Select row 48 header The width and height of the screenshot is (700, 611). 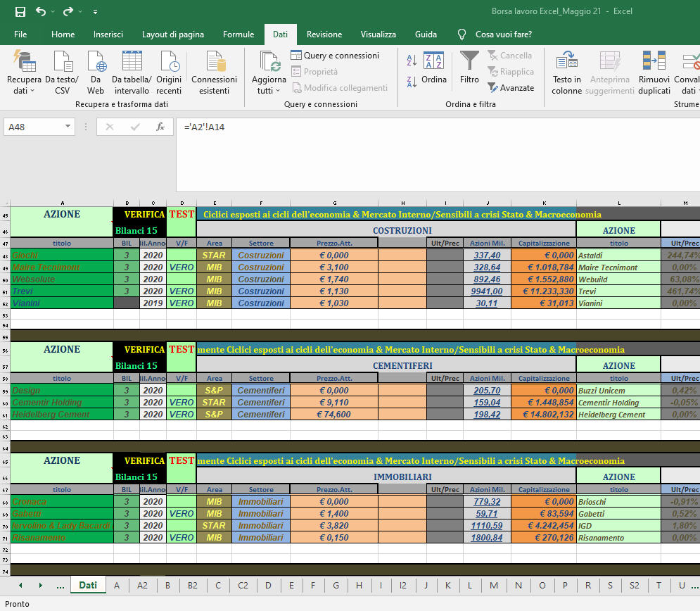point(6,256)
